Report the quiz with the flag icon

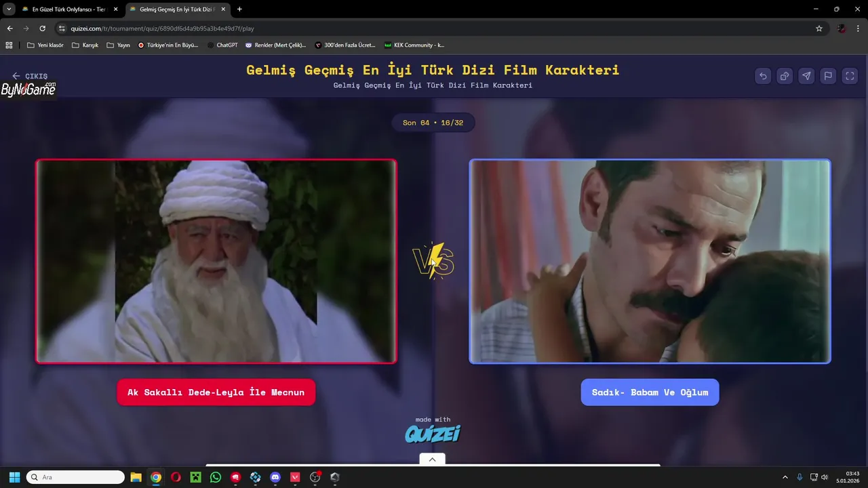(828, 76)
